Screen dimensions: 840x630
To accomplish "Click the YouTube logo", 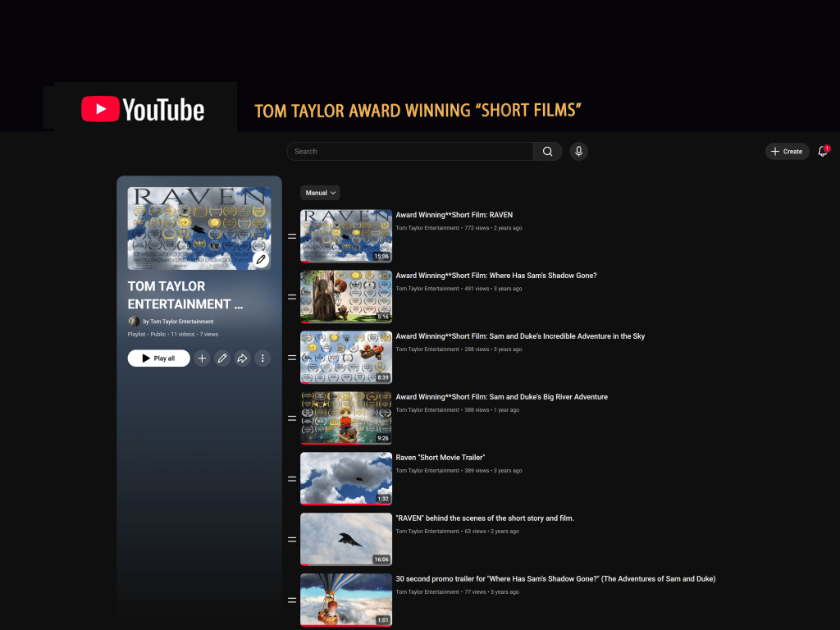I will point(143,109).
